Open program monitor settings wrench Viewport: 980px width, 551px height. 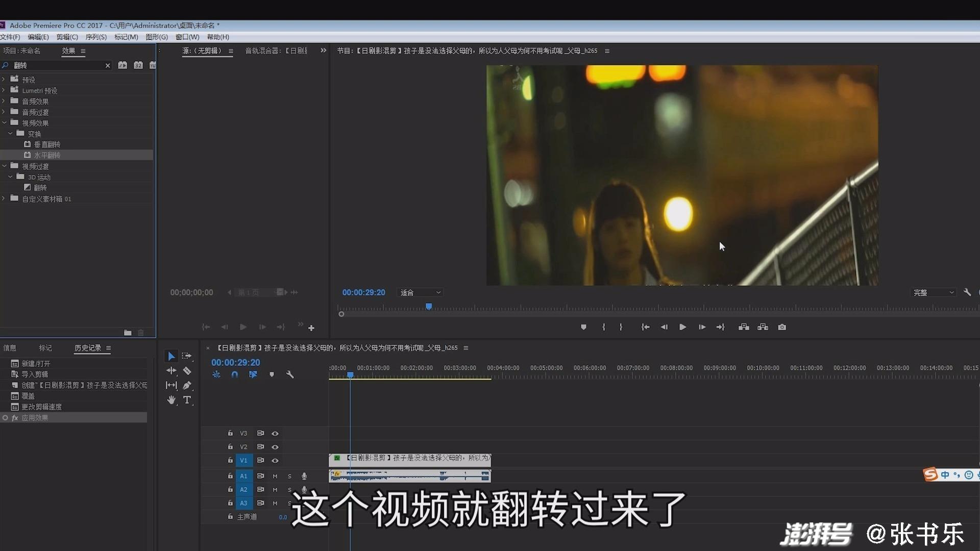[967, 292]
